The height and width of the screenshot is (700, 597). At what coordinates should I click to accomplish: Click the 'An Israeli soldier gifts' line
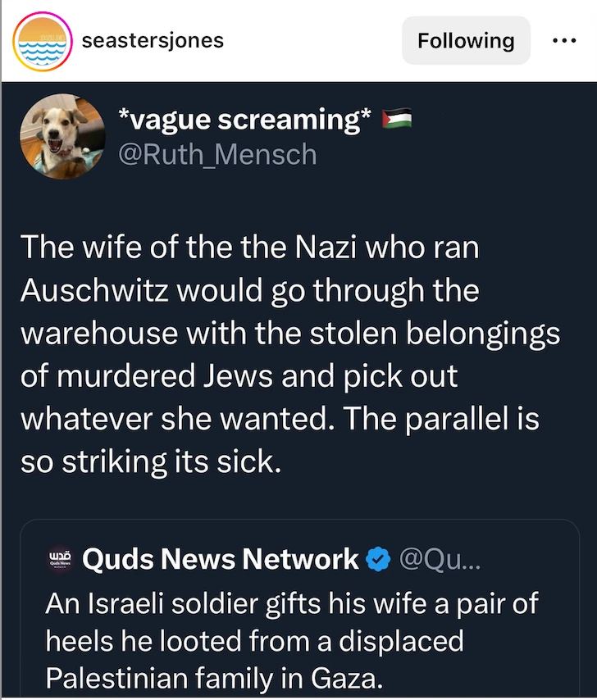pos(291,603)
